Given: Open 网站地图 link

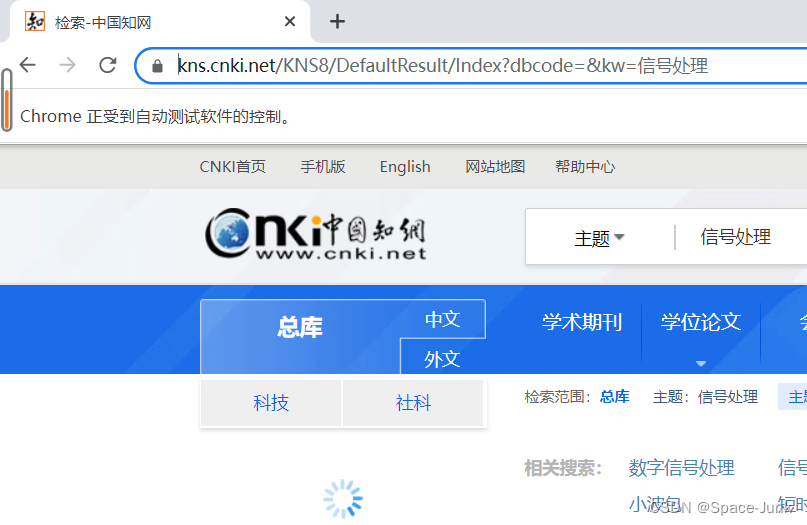Looking at the screenshot, I should coord(495,167).
